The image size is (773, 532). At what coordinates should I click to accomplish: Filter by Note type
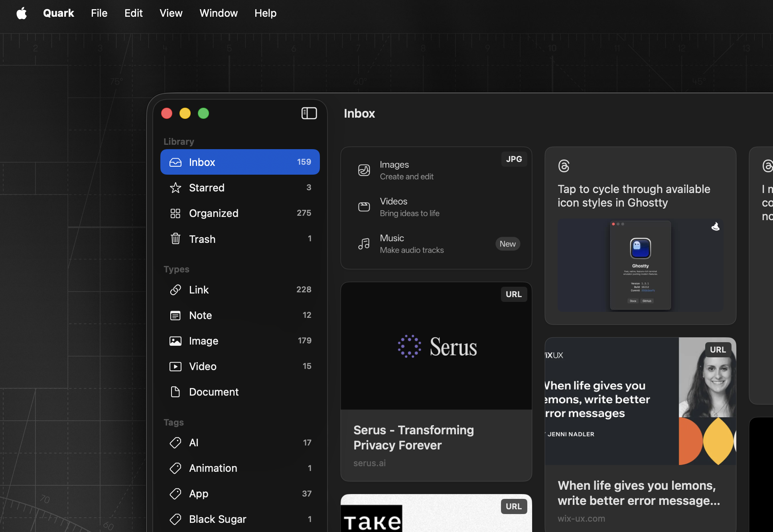240,315
